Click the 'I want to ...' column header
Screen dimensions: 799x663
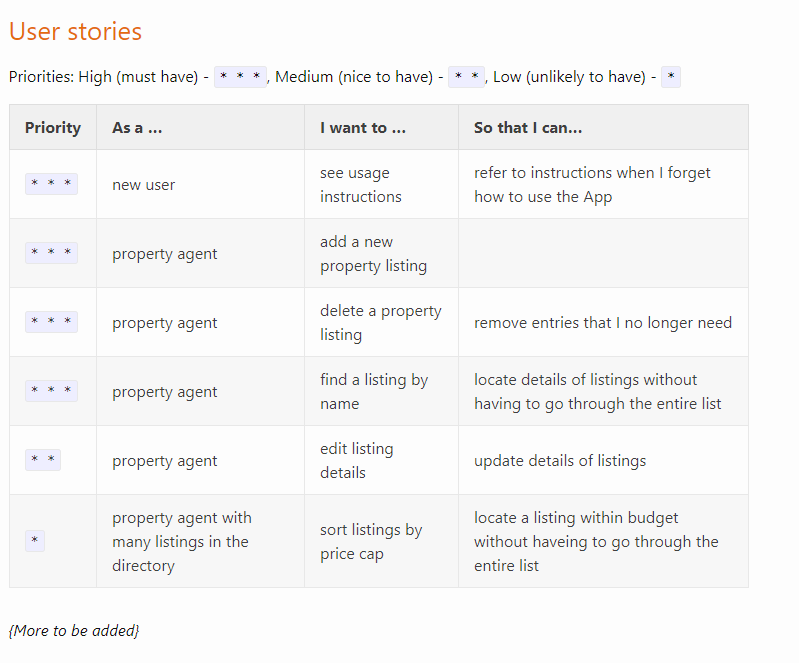[363, 128]
